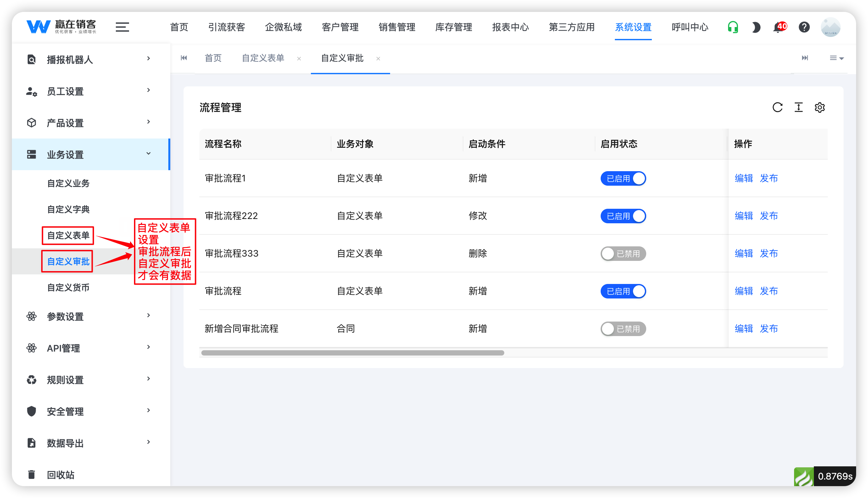Image resolution: width=868 pixels, height=498 pixels.
Task: Open the help question mark icon
Action: 804,27
